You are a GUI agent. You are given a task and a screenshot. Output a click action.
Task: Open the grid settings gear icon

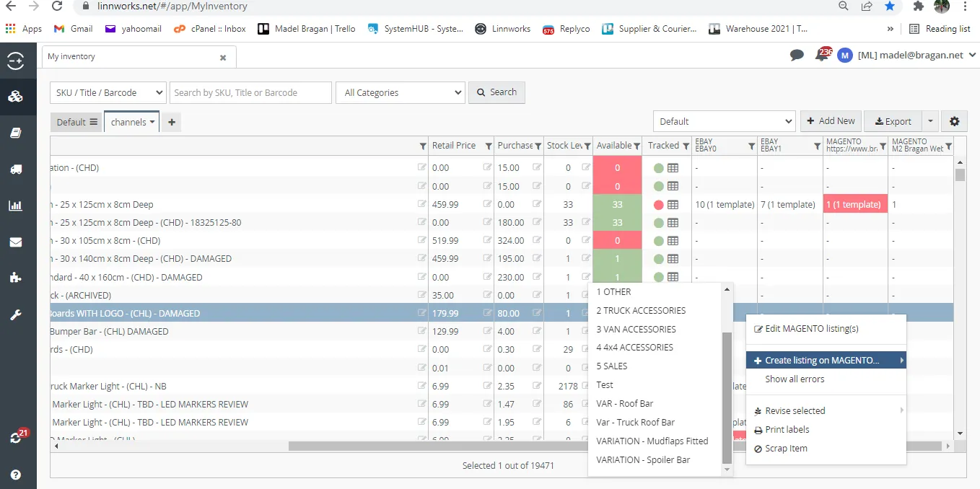(955, 121)
